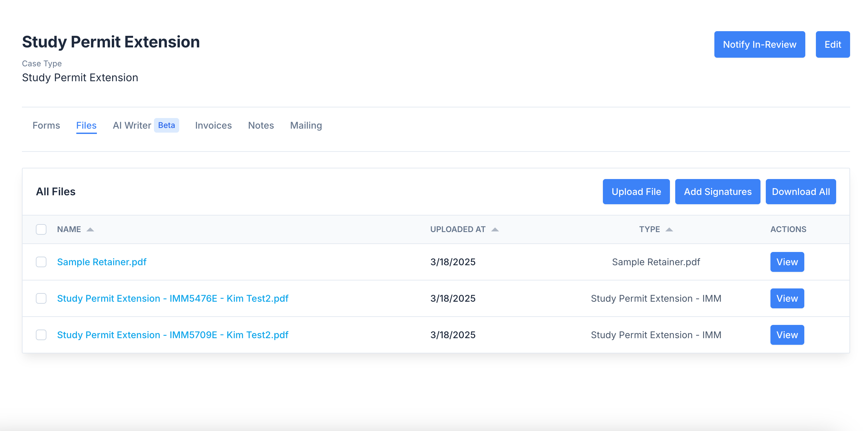Screen dimensions: 868x431
Task: Click upload date of Sample Retainer row
Action: click(x=453, y=262)
